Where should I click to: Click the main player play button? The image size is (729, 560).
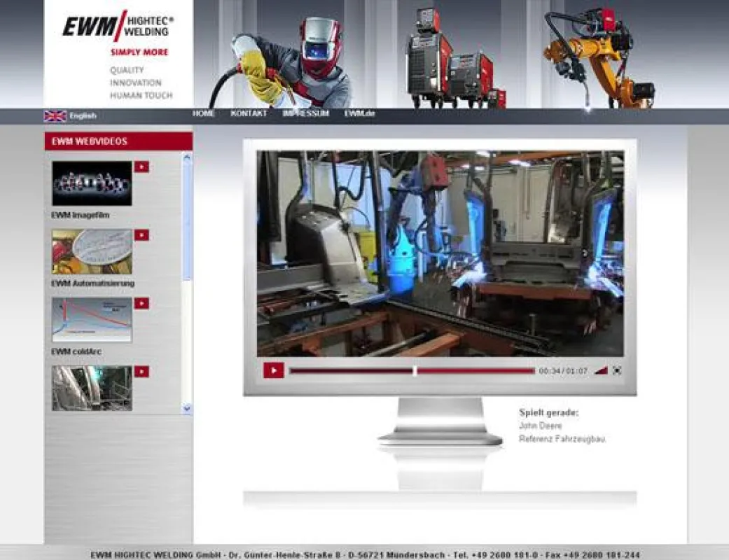pos(273,370)
